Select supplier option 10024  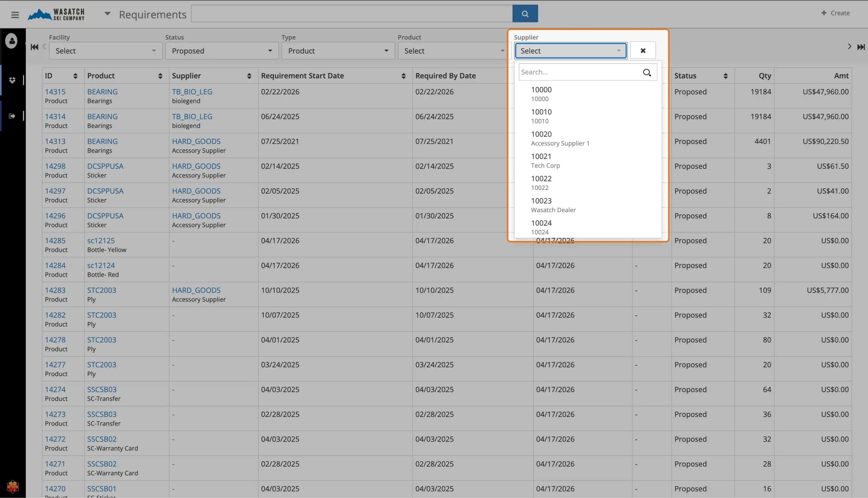point(588,227)
